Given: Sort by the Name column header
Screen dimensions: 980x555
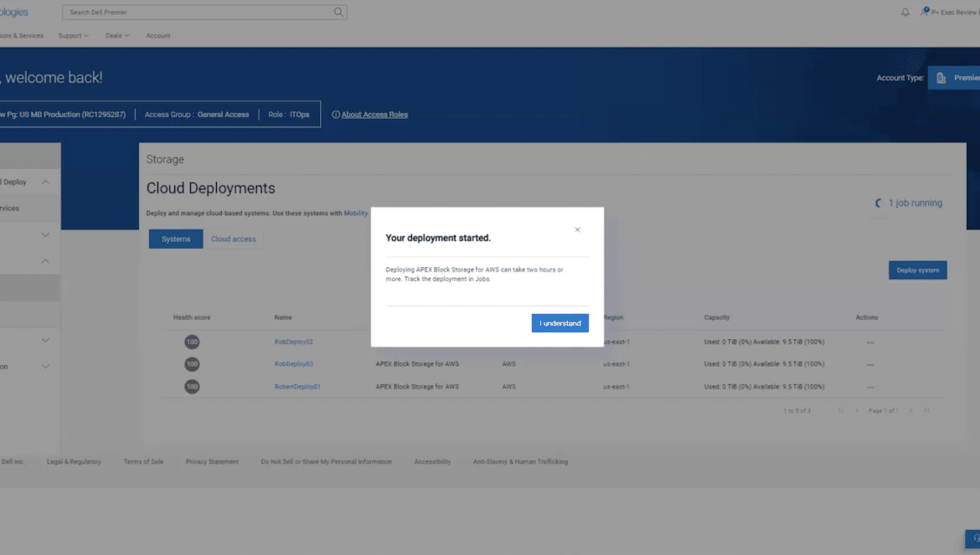Looking at the screenshot, I should click(283, 318).
